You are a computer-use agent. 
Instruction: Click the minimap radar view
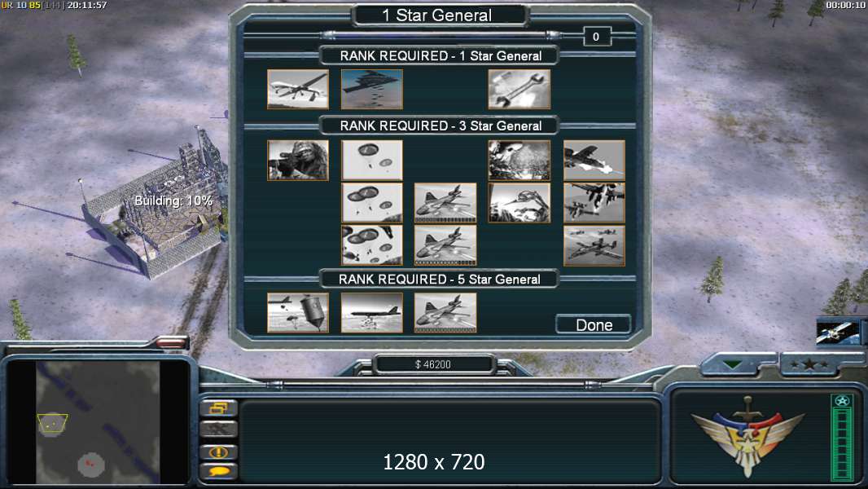pyautogui.click(x=98, y=422)
